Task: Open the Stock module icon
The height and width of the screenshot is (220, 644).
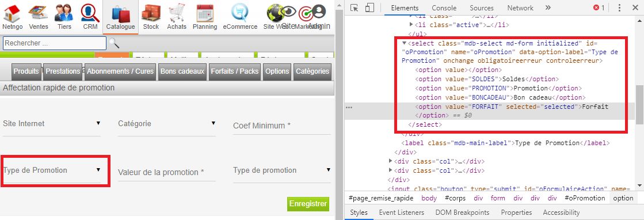Action: (x=151, y=13)
